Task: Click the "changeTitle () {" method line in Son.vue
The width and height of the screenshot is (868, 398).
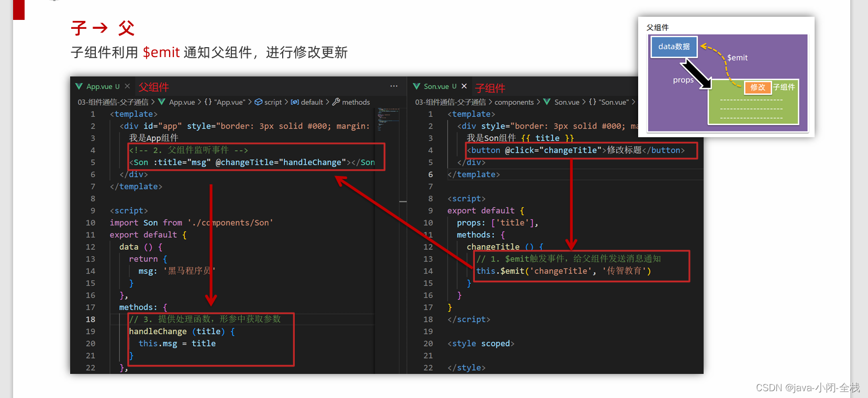Action: coord(505,247)
